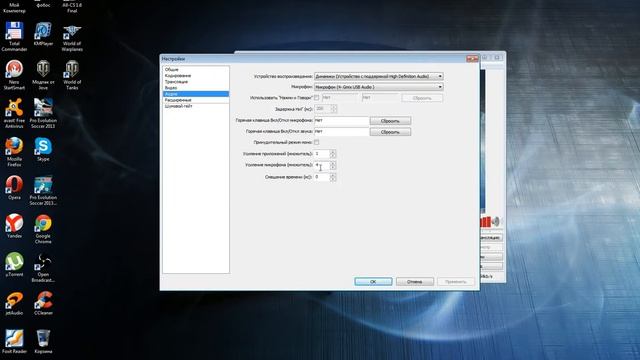Reset the sound toggle hotkey

point(390,132)
